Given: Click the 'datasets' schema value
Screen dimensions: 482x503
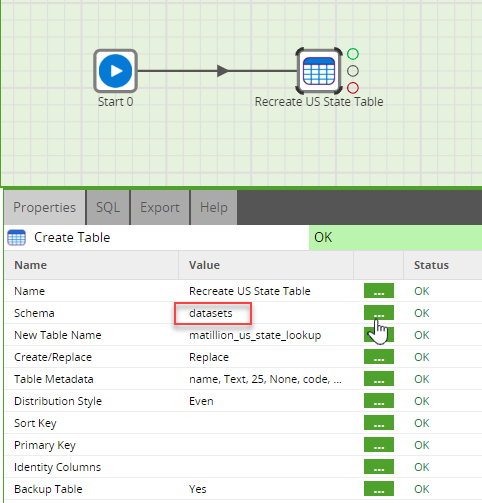Looking at the screenshot, I should pyautogui.click(x=211, y=313).
